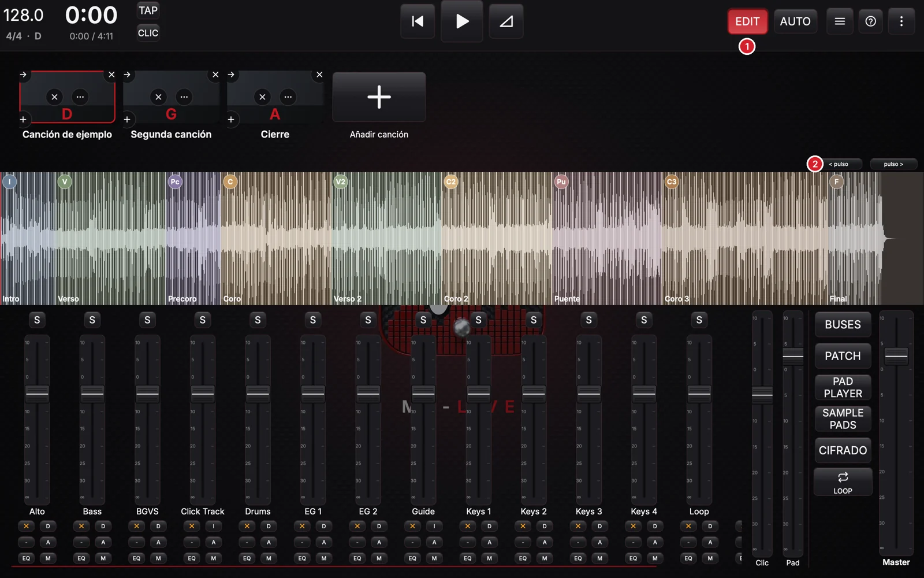
Task: Open ellipsis options on Canción de ejemplo
Action: point(80,97)
